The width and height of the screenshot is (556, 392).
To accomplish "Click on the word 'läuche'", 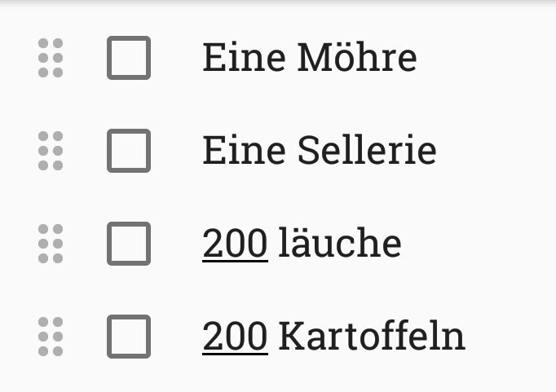I will 339,244.
